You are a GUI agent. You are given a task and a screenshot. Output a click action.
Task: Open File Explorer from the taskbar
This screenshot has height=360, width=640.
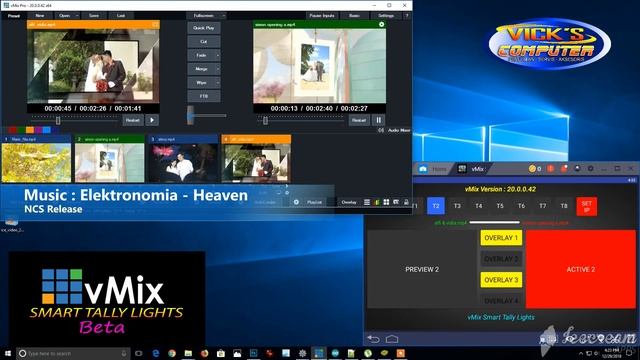click(x=188, y=353)
